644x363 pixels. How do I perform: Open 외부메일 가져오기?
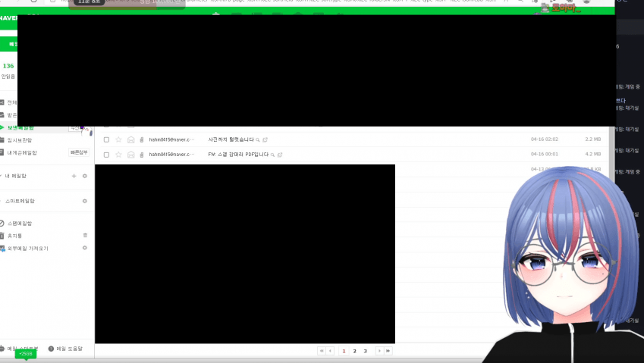click(27, 249)
